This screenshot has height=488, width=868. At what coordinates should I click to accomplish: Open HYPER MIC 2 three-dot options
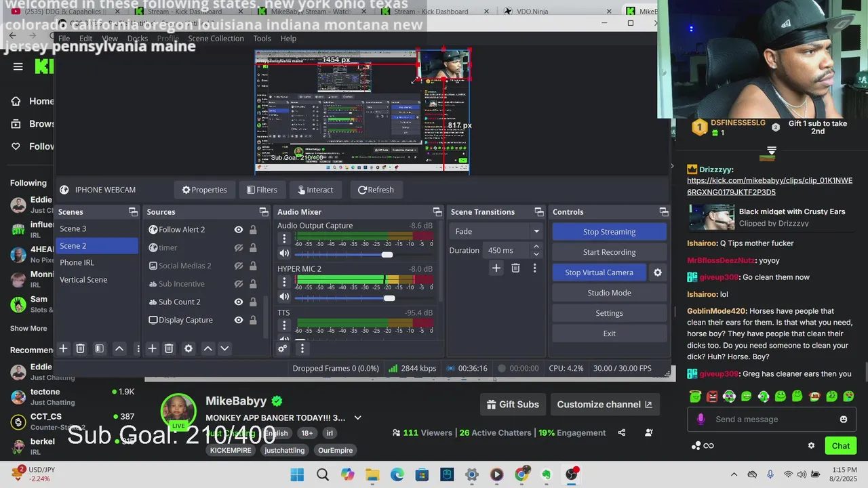tap(284, 282)
